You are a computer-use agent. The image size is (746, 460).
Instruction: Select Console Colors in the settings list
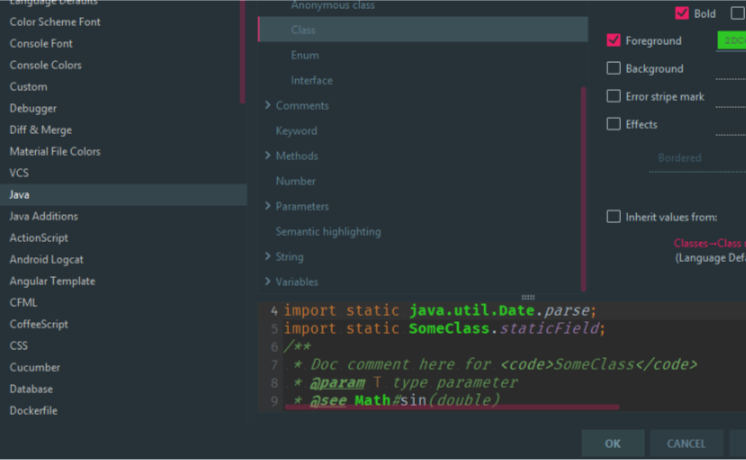tap(46, 65)
